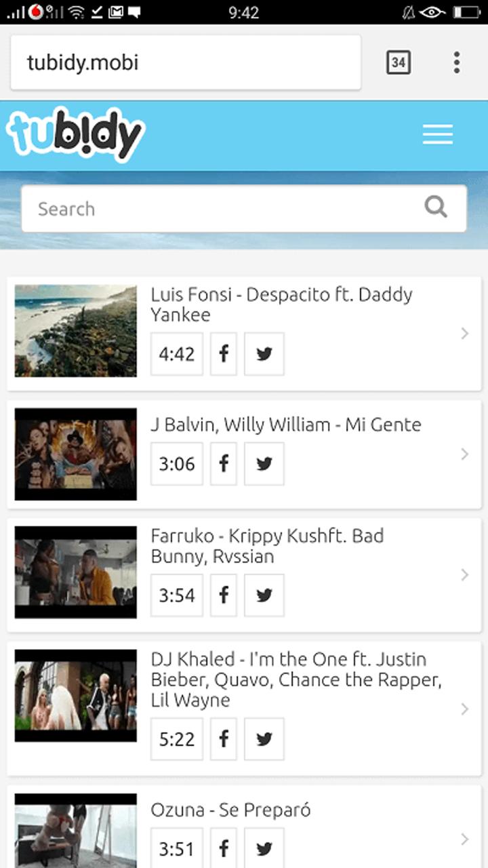Open Farruko - Krippy Kush title link
Screen dimensions: 488x868
267,546
